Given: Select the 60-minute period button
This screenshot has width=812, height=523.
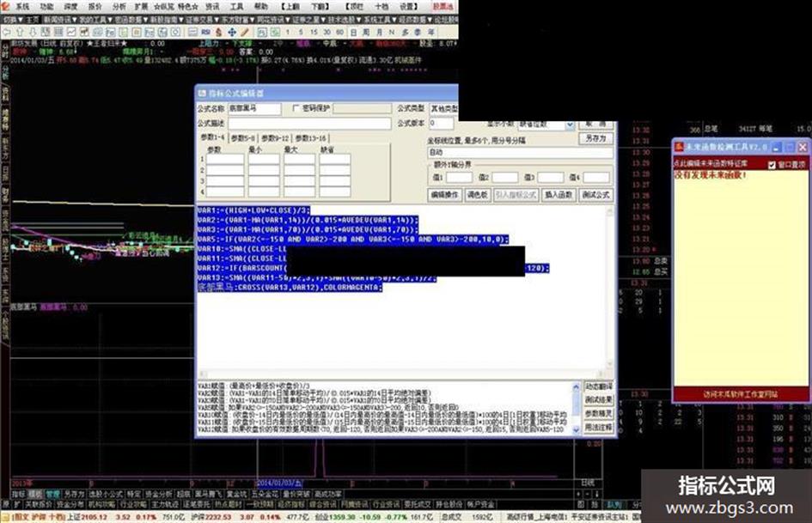Looking at the screenshot, I should click(339, 32).
